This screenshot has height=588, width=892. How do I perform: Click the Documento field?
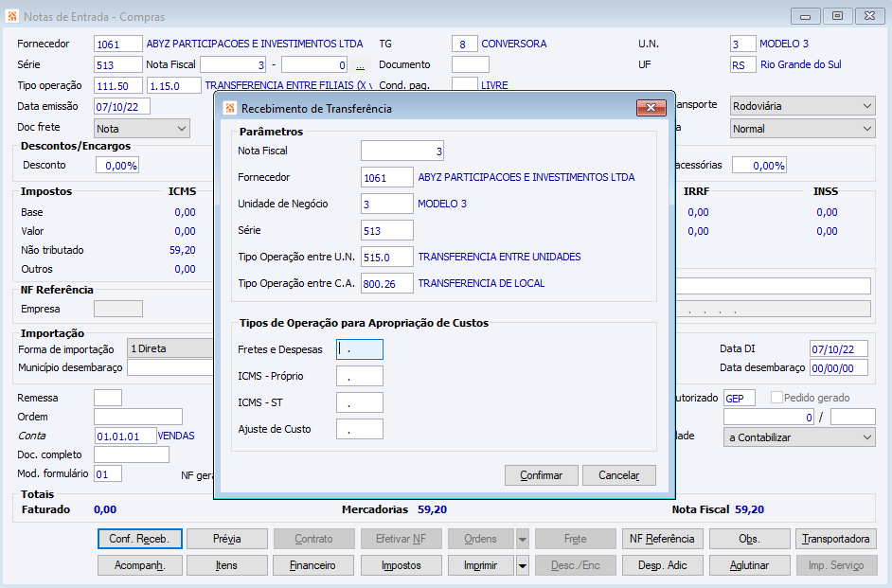point(470,64)
